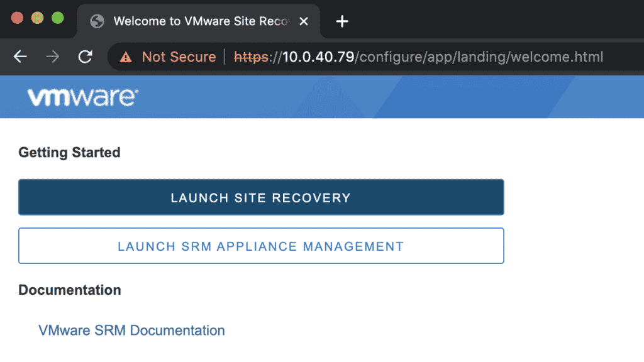Open the VMware SRM Documentation link
Image resolution: width=644 pixels, height=362 pixels.
point(131,331)
